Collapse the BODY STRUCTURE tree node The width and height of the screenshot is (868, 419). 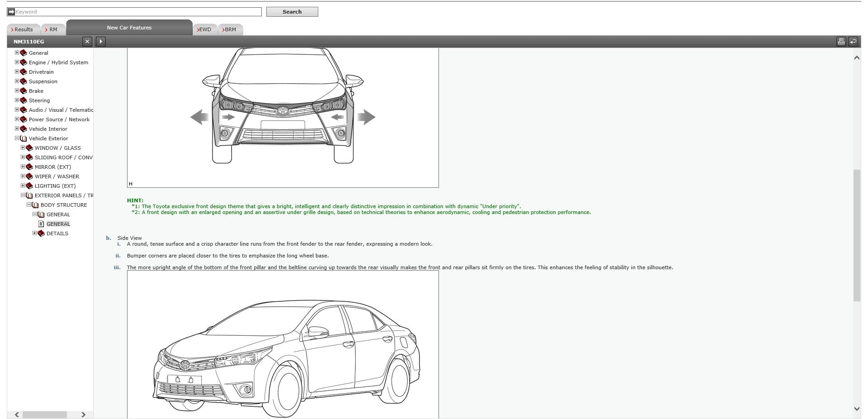[x=29, y=205]
